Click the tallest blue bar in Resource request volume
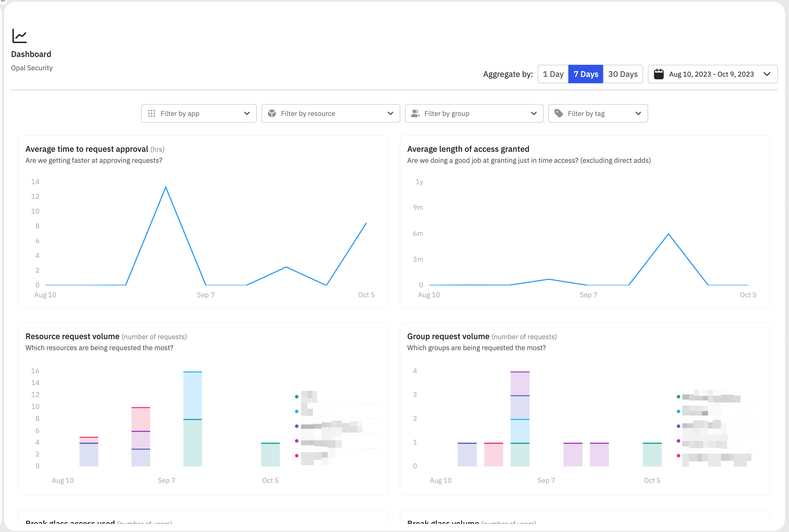This screenshot has width=789, height=532. (x=192, y=395)
